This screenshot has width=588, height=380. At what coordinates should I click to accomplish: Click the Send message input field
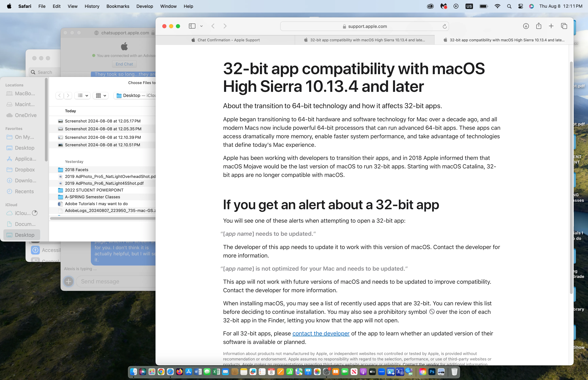click(x=116, y=282)
